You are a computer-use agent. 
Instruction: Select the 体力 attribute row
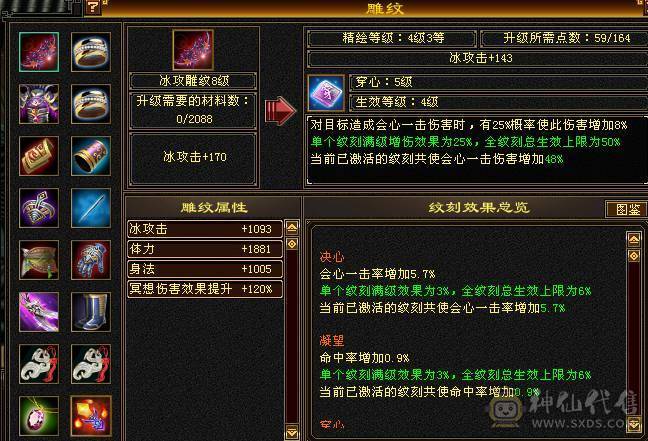pyautogui.click(x=205, y=249)
